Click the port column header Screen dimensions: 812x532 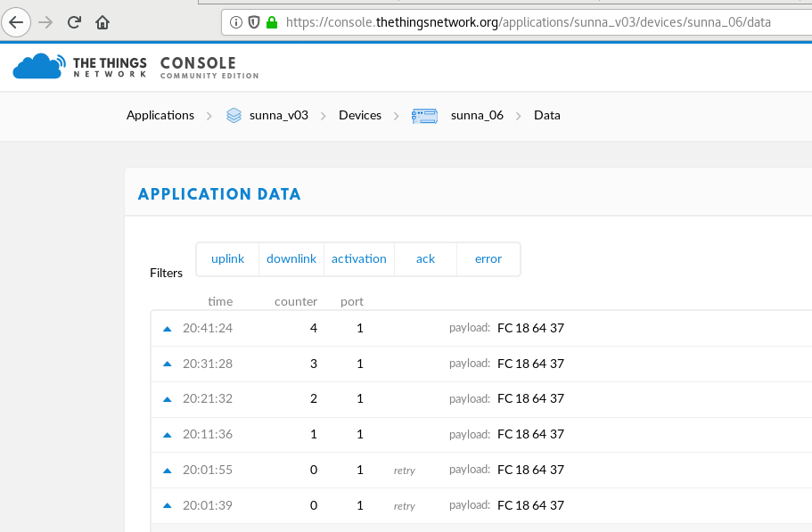pyautogui.click(x=352, y=302)
